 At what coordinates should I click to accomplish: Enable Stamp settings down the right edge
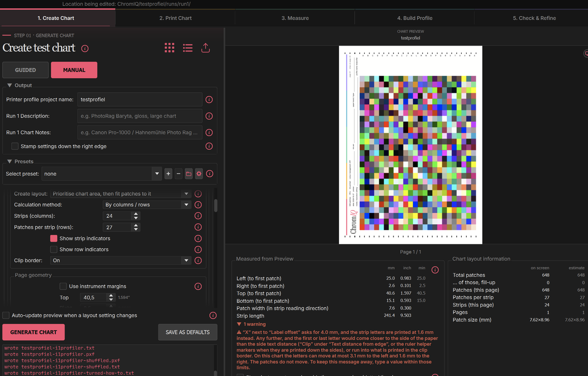(15, 146)
